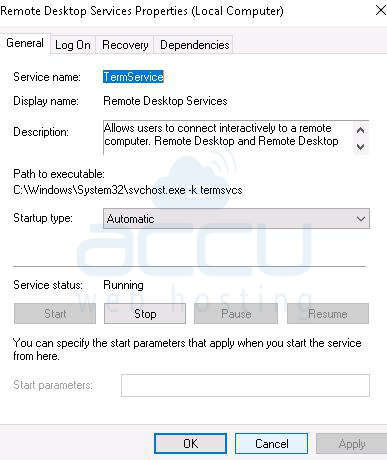Click the Start parameters text field
387x460 pixels.
(x=245, y=385)
